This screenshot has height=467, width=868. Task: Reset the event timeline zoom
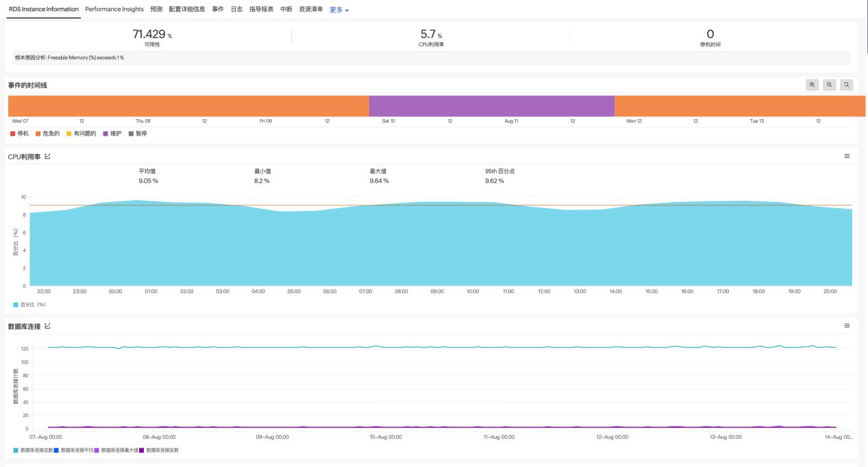coord(847,85)
